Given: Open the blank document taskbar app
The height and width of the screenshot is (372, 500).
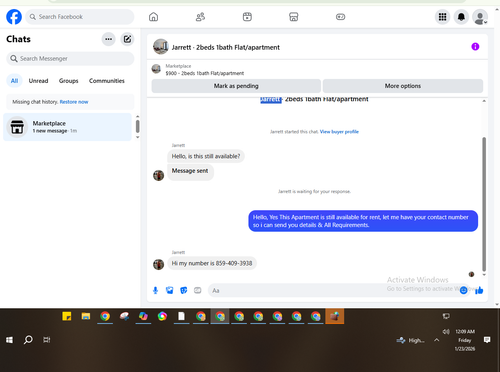Looking at the screenshot, I should click(x=181, y=316).
